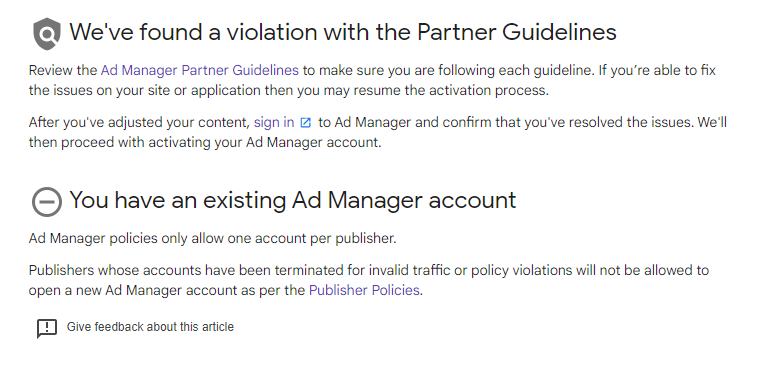Click the text 'open a new Ad Manager account as per the'
Screen dimensions: 764x369
(167, 290)
